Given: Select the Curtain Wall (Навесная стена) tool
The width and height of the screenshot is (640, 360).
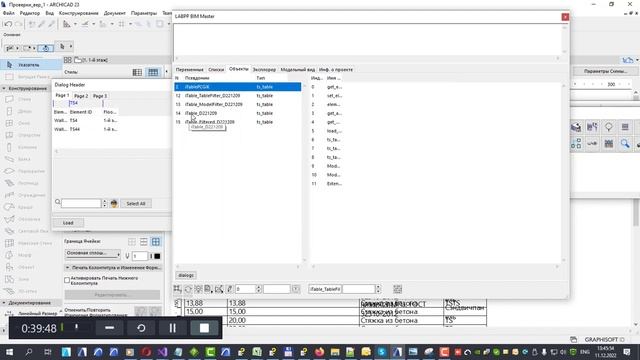Looking at the screenshot, I should tap(31, 243).
